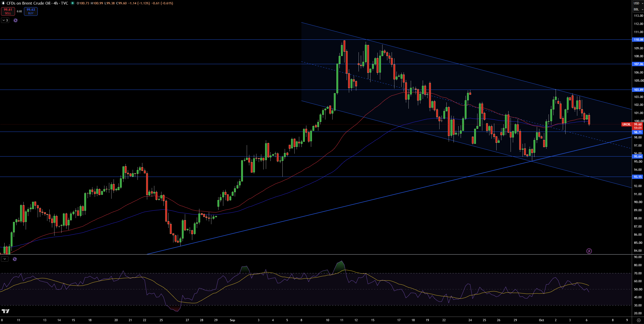Click the 107.06 price level label
Viewport: 644px width, 324px height.
click(x=638, y=64)
